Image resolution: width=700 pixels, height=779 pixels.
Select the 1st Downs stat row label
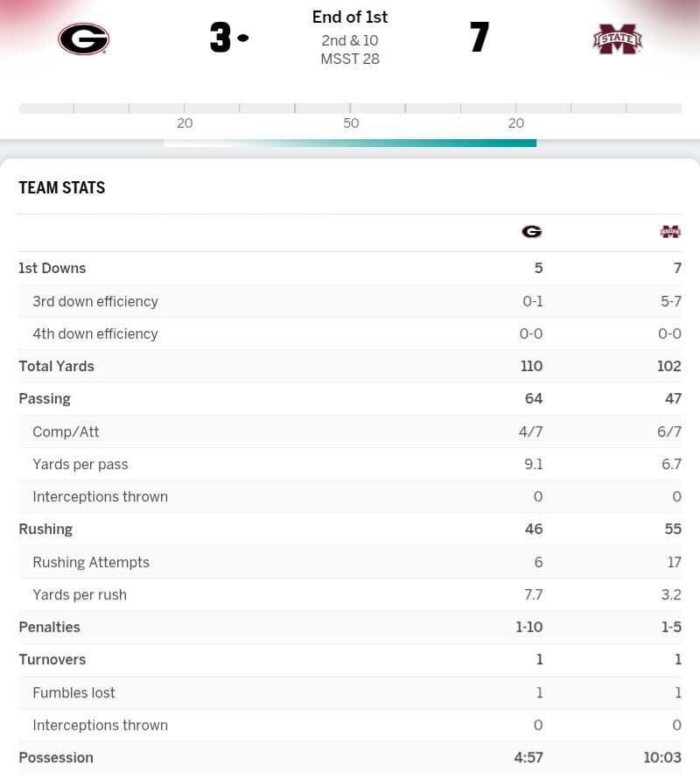pos(52,269)
